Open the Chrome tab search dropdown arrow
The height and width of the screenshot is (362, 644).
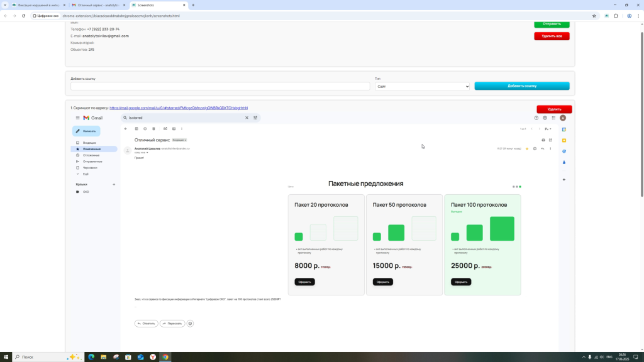pos(5,5)
